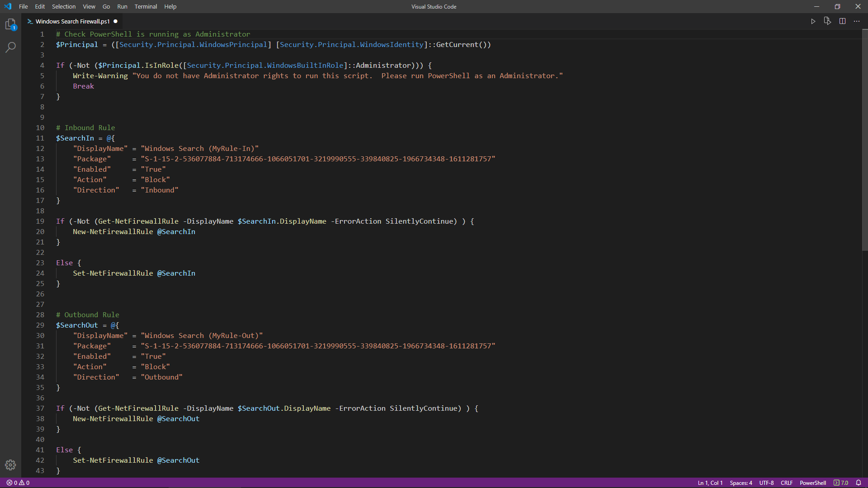
Task: Click the Else keyword on line 23
Action: [64, 263]
